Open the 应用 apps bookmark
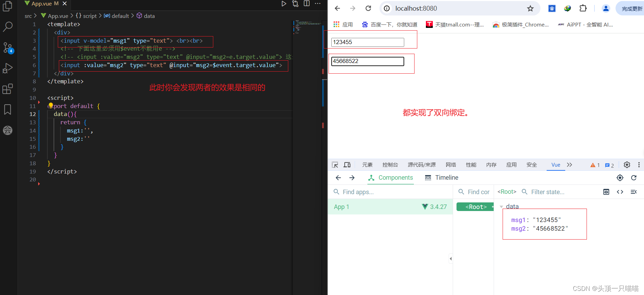The image size is (644, 295). click(343, 24)
